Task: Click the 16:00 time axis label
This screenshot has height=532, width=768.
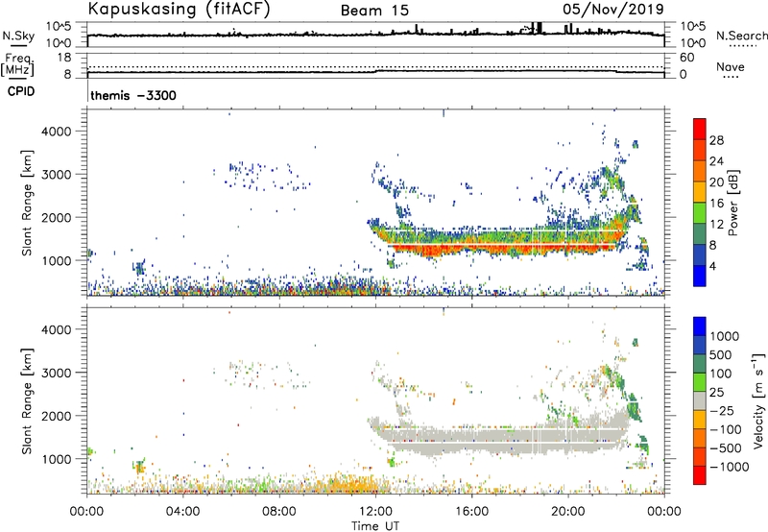Action: click(x=471, y=512)
